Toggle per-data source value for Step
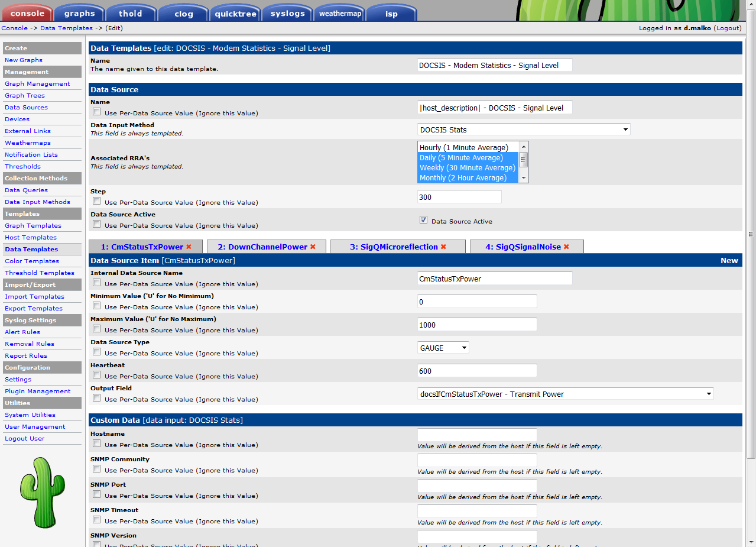The width and height of the screenshot is (756, 547). click(96, 202)
